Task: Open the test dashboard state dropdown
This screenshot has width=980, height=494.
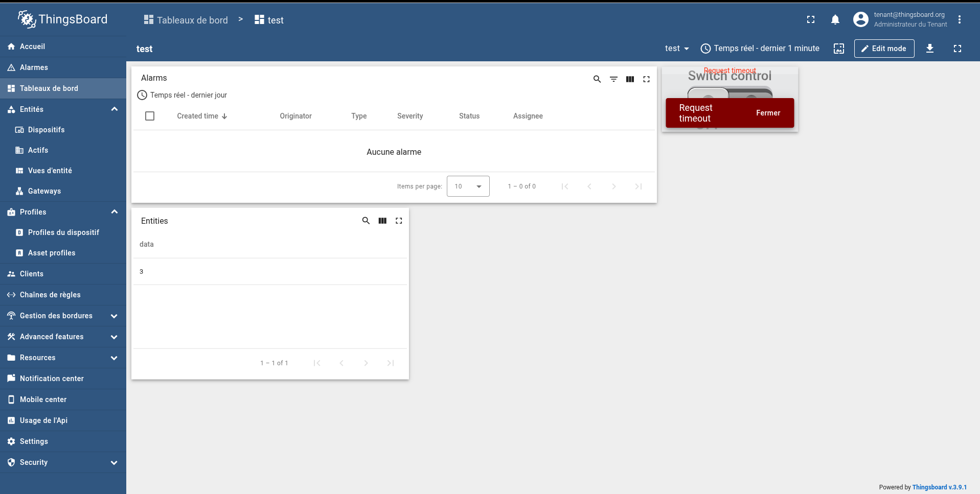Action: coord(676,49)
